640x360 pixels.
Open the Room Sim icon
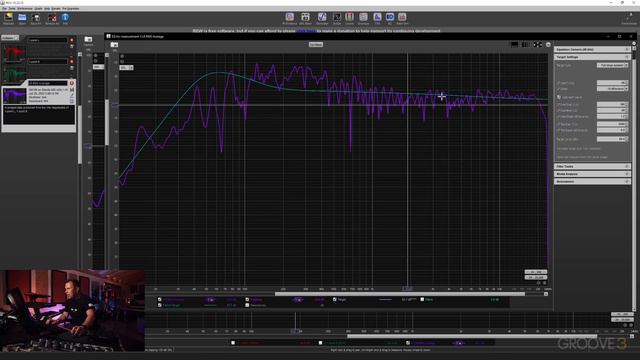(402, 17)
